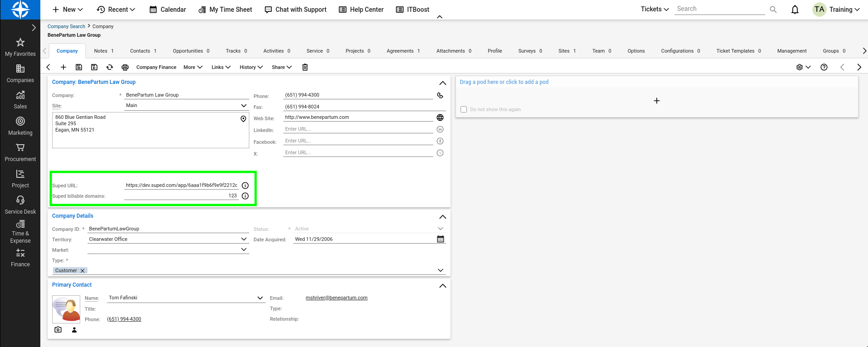Click the person icon under contact photo
This screenshot has height=347, width=868.
click(x=74, y=330)
